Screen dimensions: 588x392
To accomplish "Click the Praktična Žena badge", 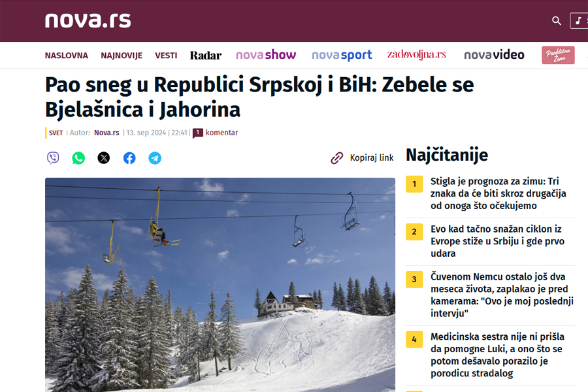I will point(558,55).
